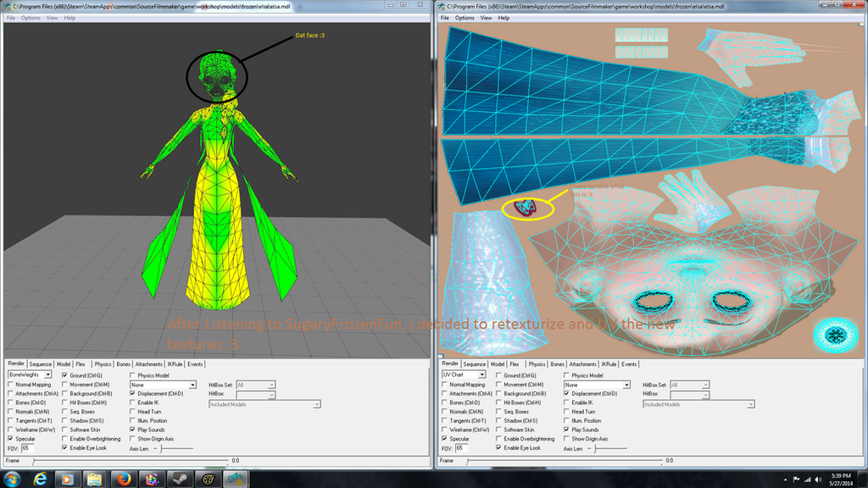Expand the None dropdown in the UV Chart window
The height and width of the screenshot is (488, 868).
coord(598,385)
